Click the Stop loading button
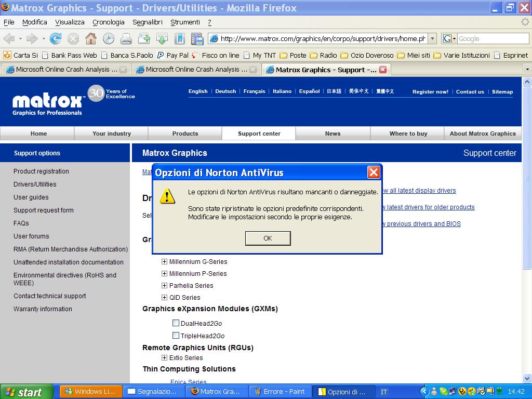The height and width of the screenshot is (399, 532). [73, 38]
